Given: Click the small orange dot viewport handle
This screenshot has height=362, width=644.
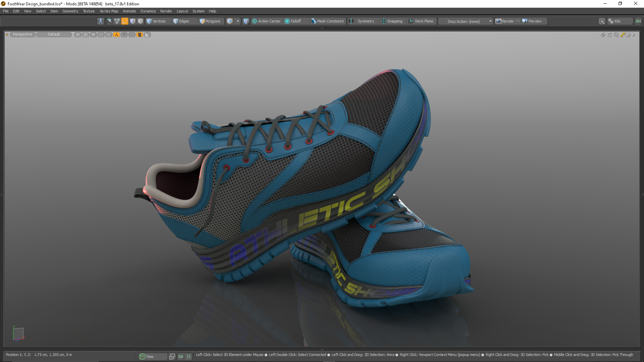Looking at the screenshot, I should tap(7, 35).
